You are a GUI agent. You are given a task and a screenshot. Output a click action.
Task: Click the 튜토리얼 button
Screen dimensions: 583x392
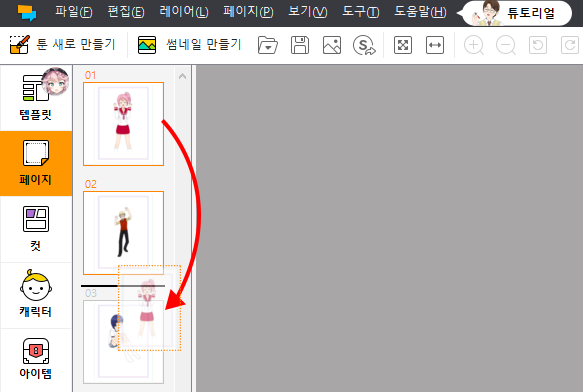click(517, 13)
